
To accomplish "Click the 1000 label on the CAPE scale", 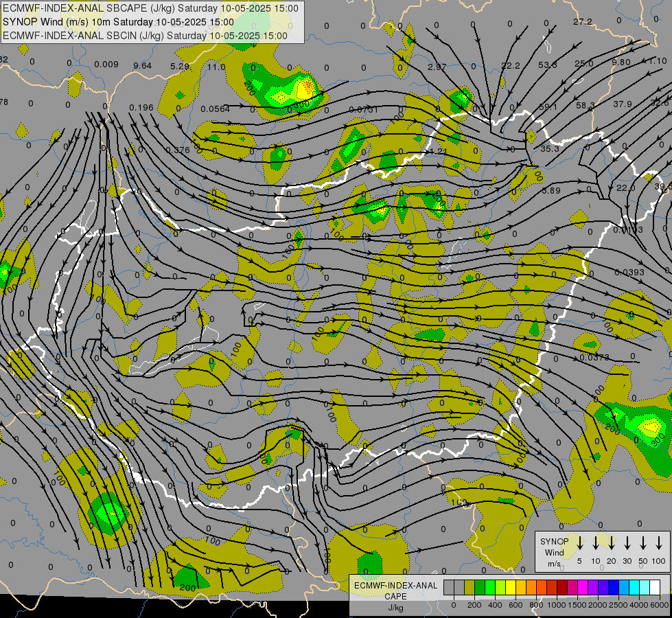I will click(x=556, y=605).
